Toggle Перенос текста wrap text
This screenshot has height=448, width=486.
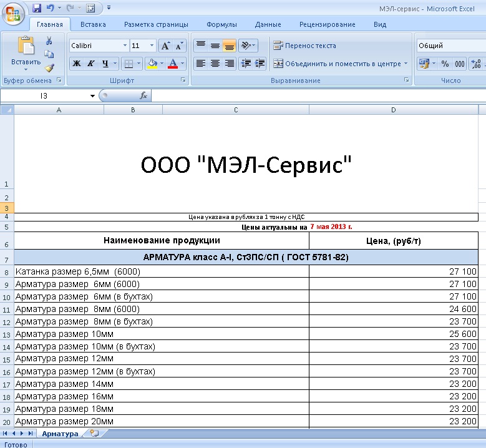tap(304, 46)
